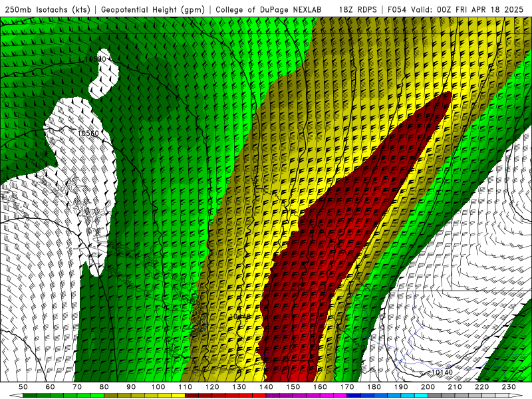Click the '18Z RDPS' model run label
532x399 pixels.
tap(358, 10)
